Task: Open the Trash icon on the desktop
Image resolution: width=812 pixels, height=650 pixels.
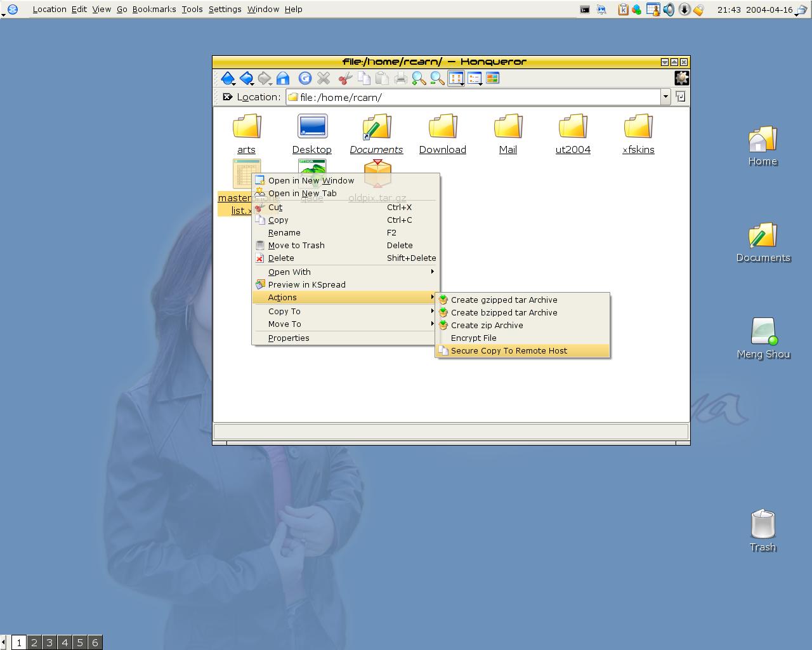Action: click(763, 531)
